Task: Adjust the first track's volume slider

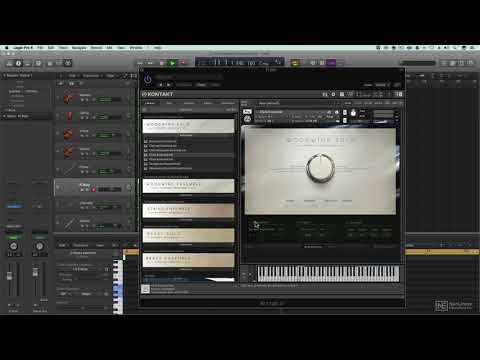Action: [110, 100]
